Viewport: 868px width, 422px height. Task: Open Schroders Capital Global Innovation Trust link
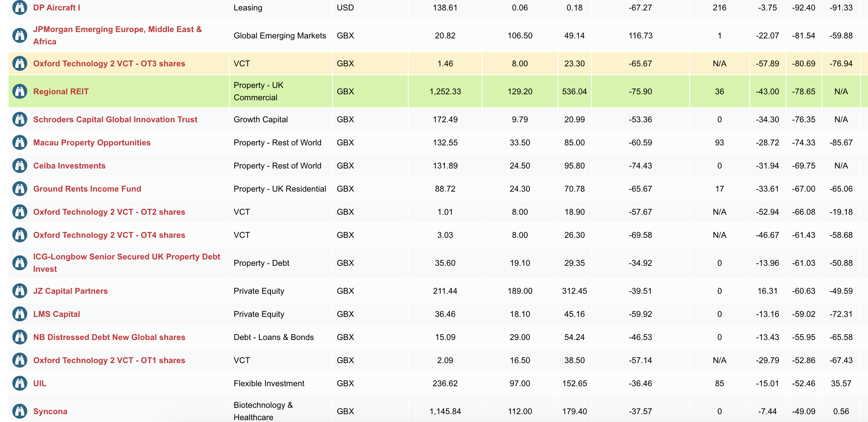click(x=115, y=119)
